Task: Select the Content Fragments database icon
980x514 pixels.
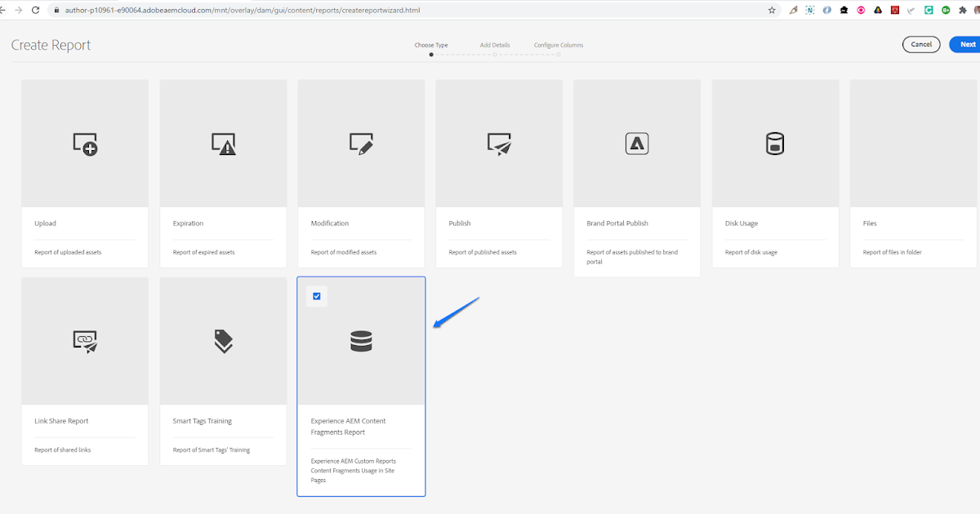Action: click(x=361, y=341)
